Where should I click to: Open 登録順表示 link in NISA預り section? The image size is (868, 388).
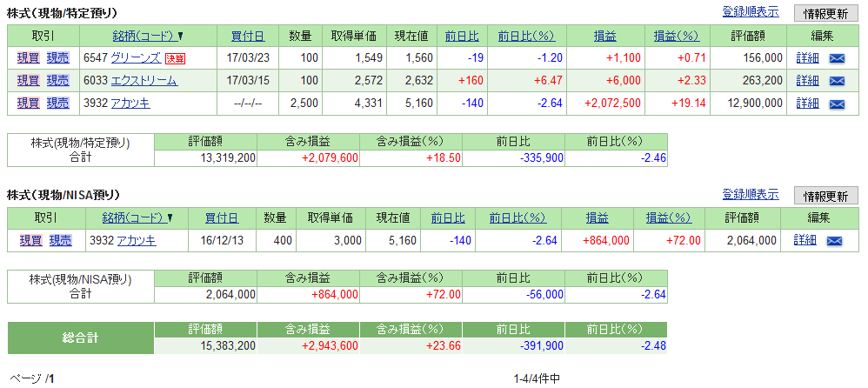pyautogui.click(x=750, y=194)
